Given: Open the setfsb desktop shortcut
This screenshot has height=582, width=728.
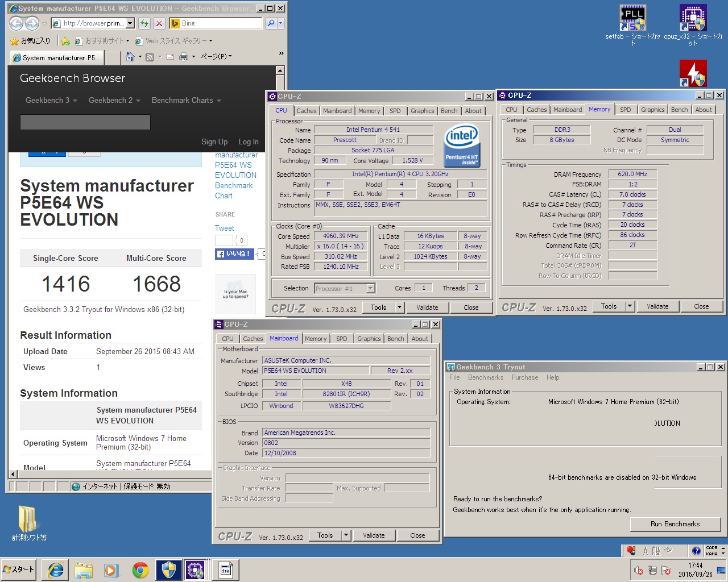Looking at the screenshot, I should tap(632, 26).
